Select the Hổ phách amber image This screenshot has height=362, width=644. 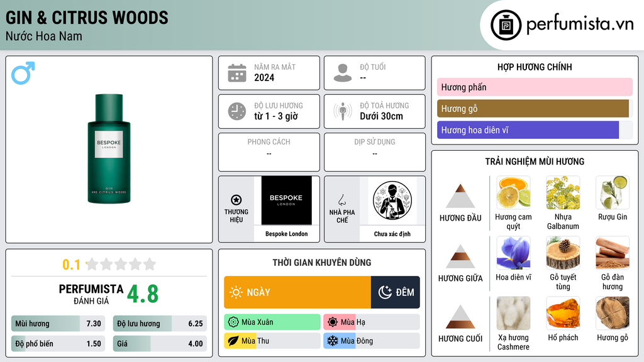(x=563, y=314)
